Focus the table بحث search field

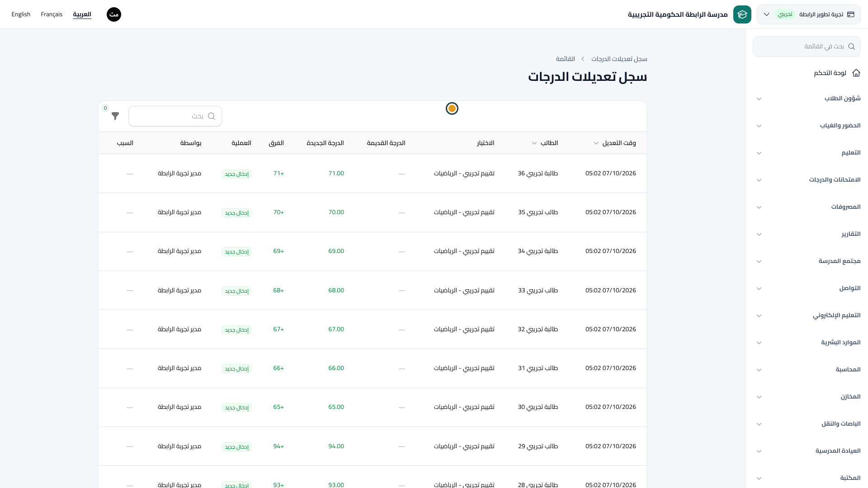coord(175,116)
